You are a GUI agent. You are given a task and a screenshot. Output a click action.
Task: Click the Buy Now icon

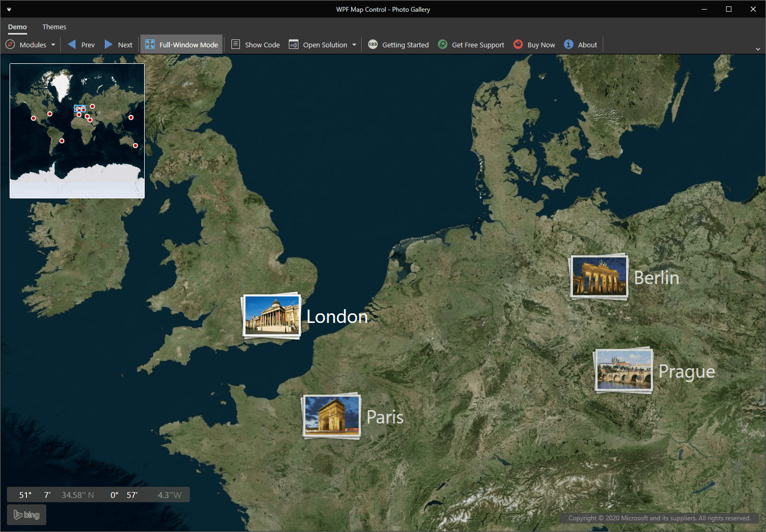pyautogui.click(x=518, y=45)
